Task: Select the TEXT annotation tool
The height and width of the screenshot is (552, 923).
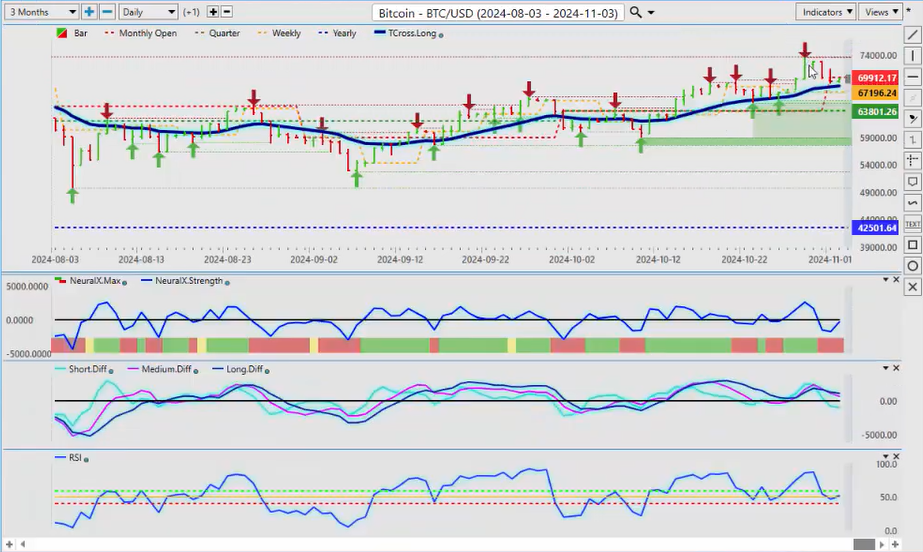Action: click(912, 224)
